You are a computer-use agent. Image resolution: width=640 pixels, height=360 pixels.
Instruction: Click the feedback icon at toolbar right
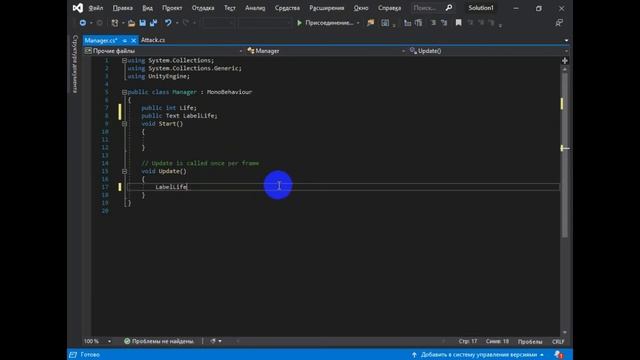pos(559,23)
